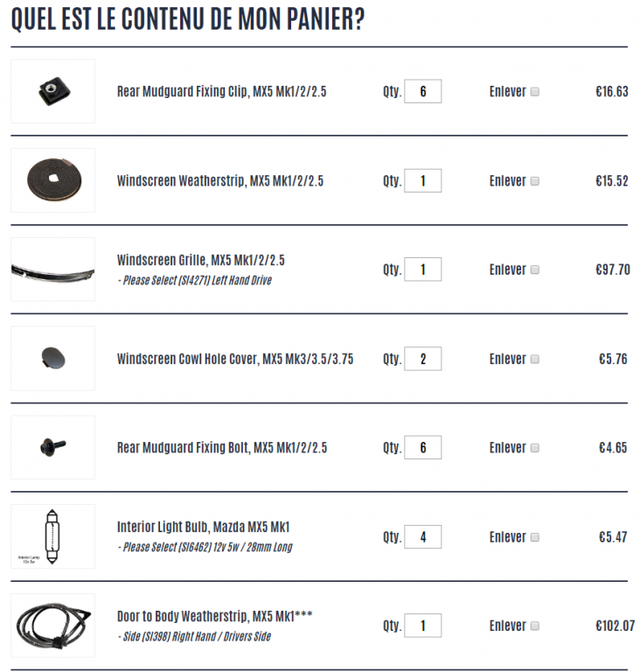
Task: Tick Enlever checkbox for Windscreen Grille
Action: coord(534,269)
